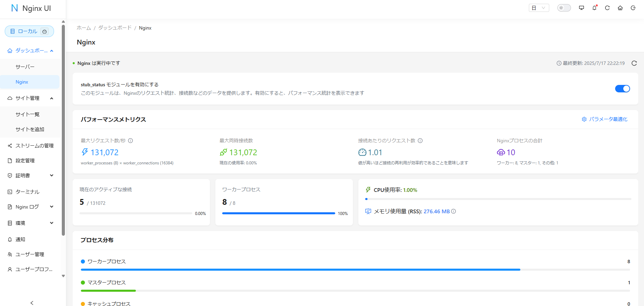Open ユーザー管理 in the sidebar
644x306 pixels.
pos(30,254)
